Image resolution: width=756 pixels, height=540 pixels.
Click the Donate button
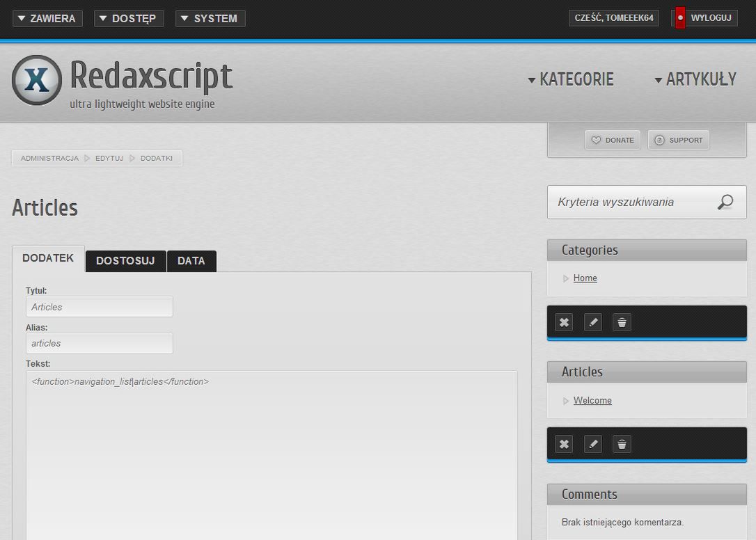(613, 140)
